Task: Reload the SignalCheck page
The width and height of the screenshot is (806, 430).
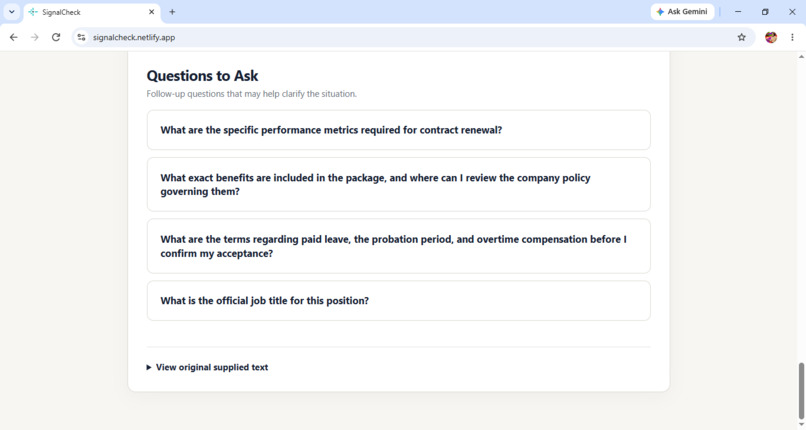Action: click(x=56, y=37)
